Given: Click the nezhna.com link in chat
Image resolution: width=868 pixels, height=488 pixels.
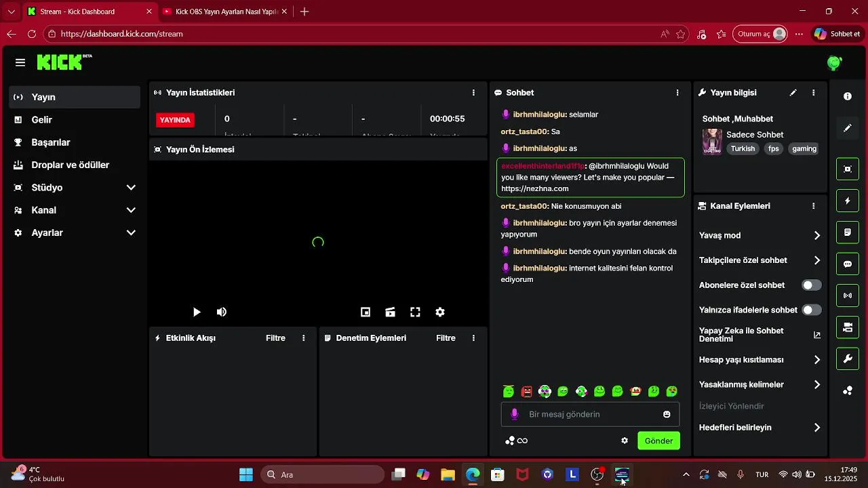Looking at the screenshot, I should click(535, 188).
